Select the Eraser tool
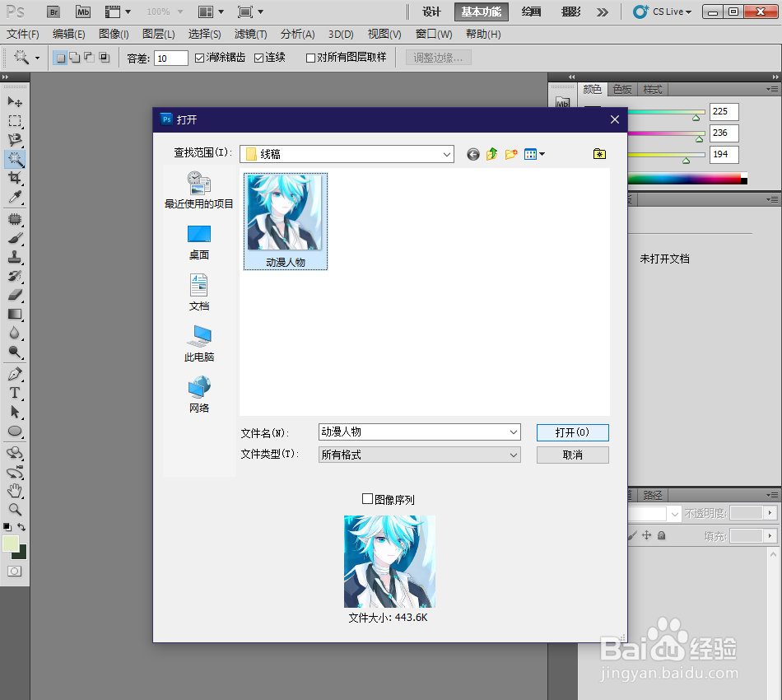The height and width of the screenshot is (700, 782). pos(15,295)
